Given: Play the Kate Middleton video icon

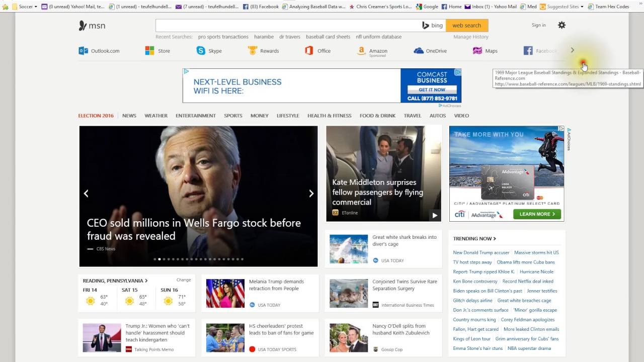Looking at the screenshot, I should 435,215.
